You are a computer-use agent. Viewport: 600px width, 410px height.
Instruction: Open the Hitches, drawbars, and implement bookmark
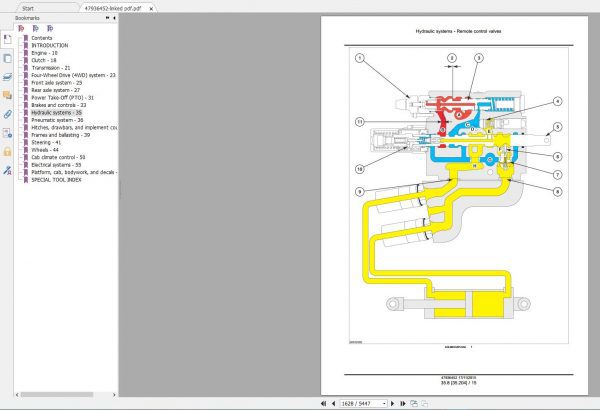(x=74, y=127)
